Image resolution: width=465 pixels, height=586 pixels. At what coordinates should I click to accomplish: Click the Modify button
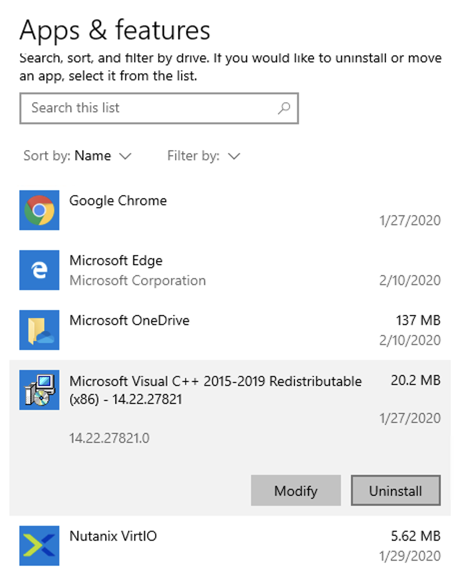click(x=296, y=490)
